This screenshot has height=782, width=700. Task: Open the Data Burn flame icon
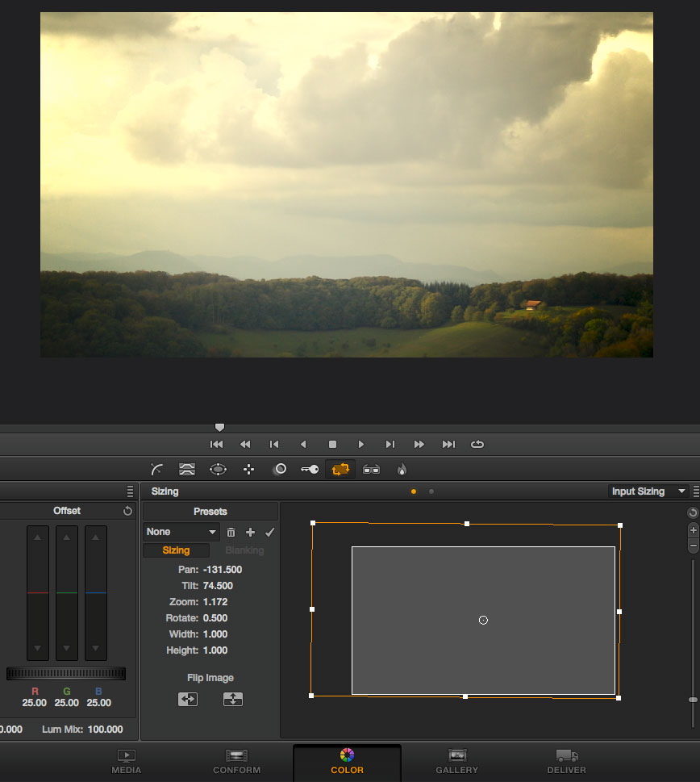tap(402, 469)
